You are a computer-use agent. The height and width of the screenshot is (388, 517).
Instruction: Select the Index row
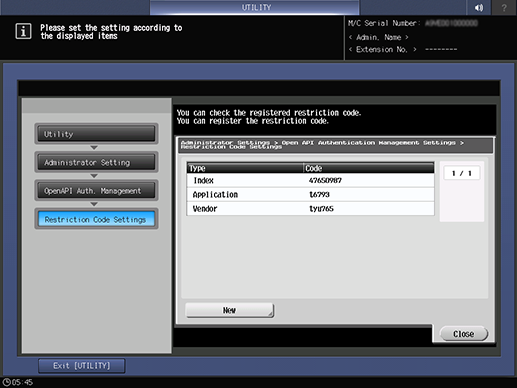pyautogui.click(x=310, y=180)
